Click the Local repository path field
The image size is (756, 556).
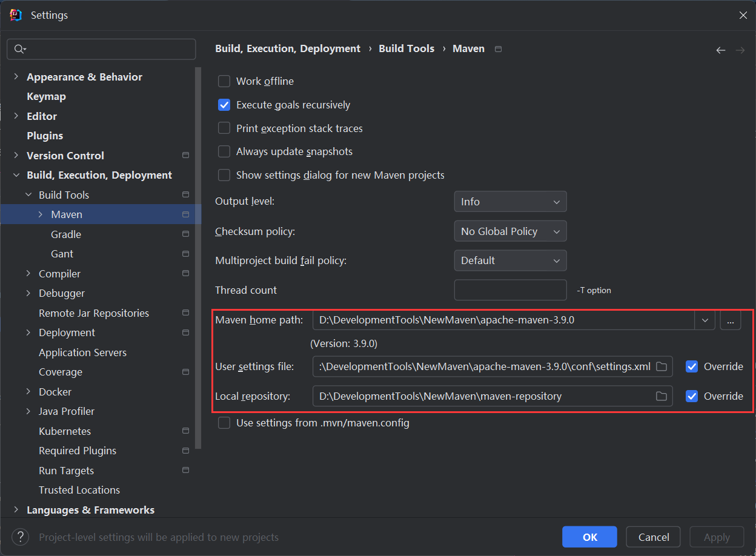tap(492, 396)
